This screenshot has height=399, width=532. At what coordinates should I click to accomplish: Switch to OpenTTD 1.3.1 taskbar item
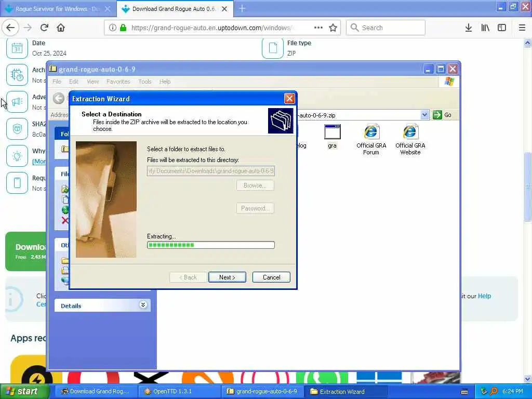[179, 391]
